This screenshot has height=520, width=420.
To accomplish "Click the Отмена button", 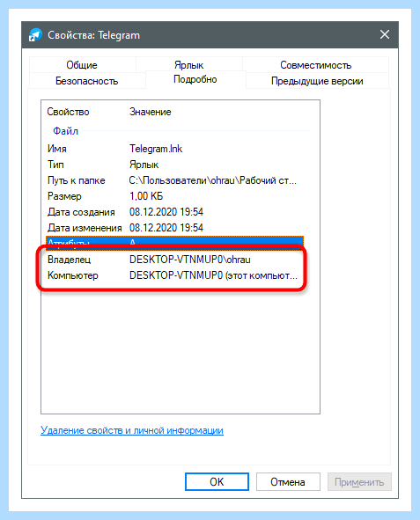I will 288,481.
